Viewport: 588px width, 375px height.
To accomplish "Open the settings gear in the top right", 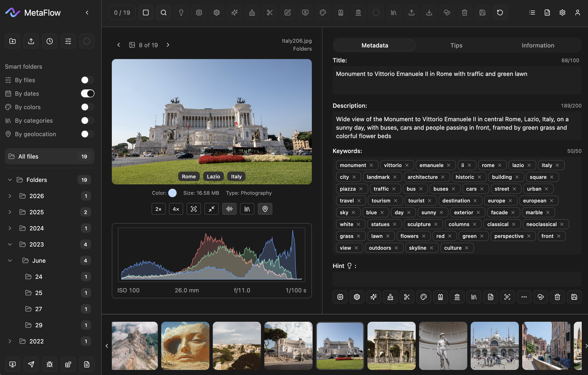I will [562, 13].
